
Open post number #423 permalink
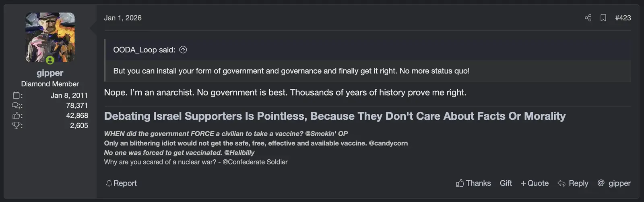pyautogui.click(x=623, y=18)
